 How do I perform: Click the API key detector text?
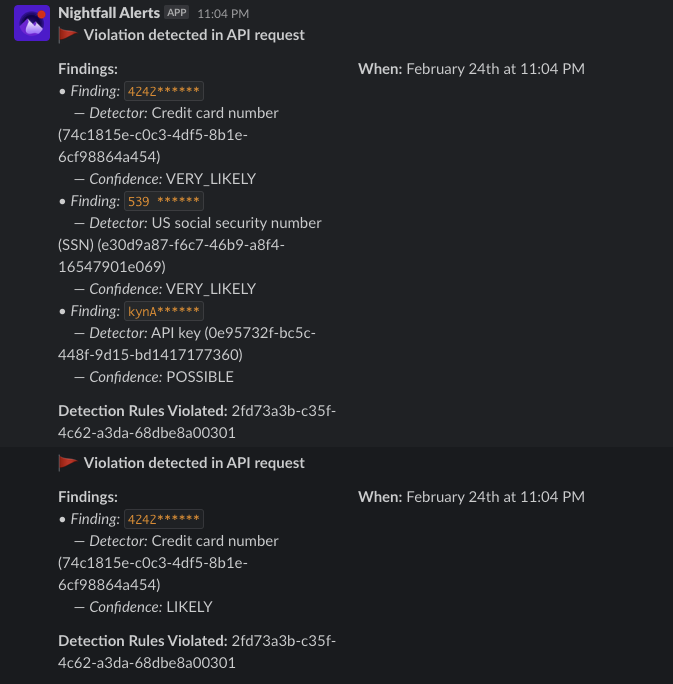(x=186, y=333)
